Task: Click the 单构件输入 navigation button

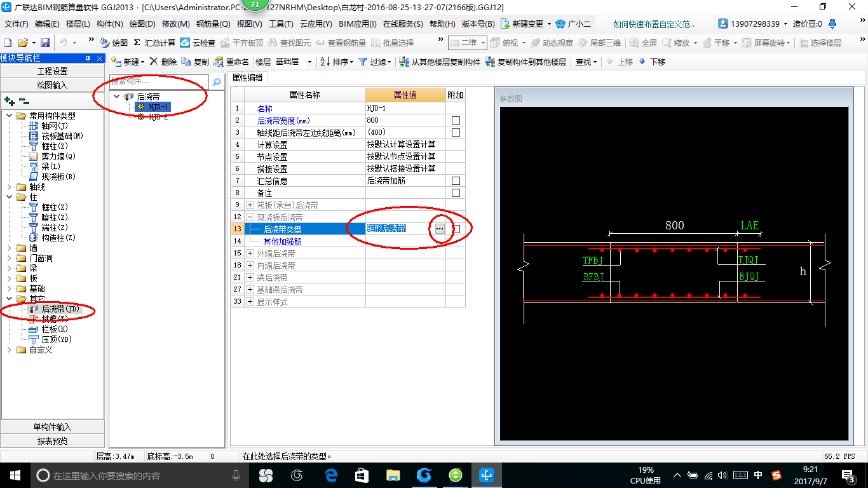Action: (52, 427)
